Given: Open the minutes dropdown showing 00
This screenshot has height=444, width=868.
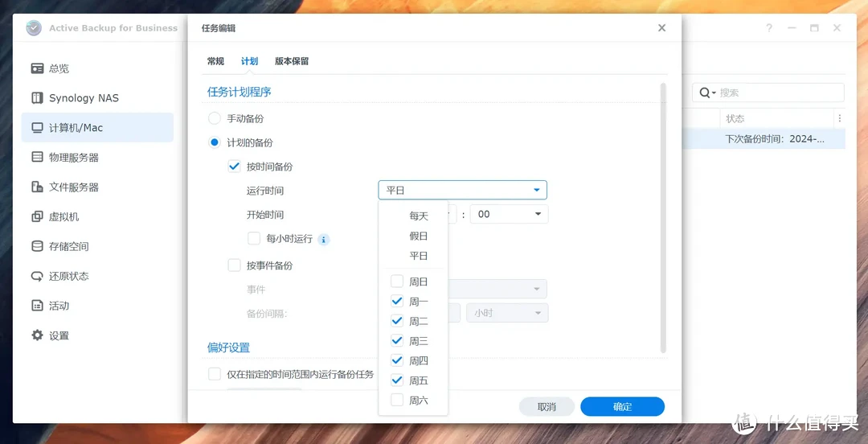Looking at the screenshot, I should [x=509, y=214].
